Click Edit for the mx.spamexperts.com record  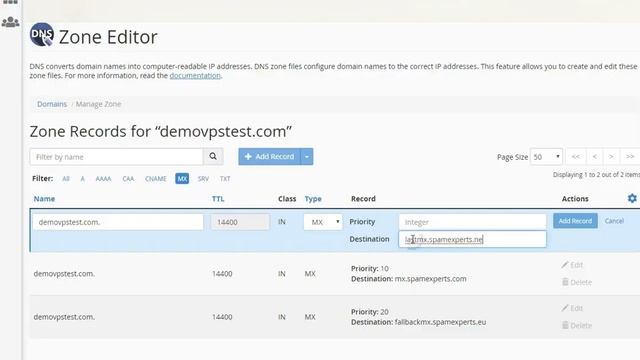(572, 265)
